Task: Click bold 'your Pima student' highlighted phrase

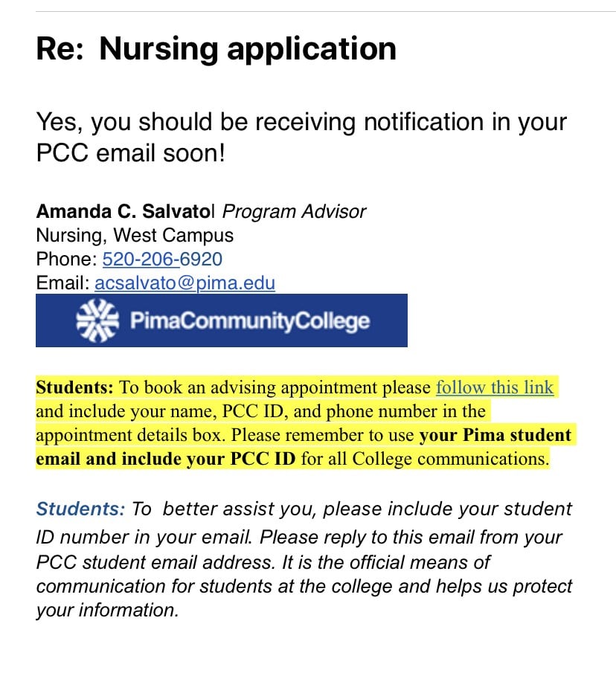Action: tap(495, 436)
